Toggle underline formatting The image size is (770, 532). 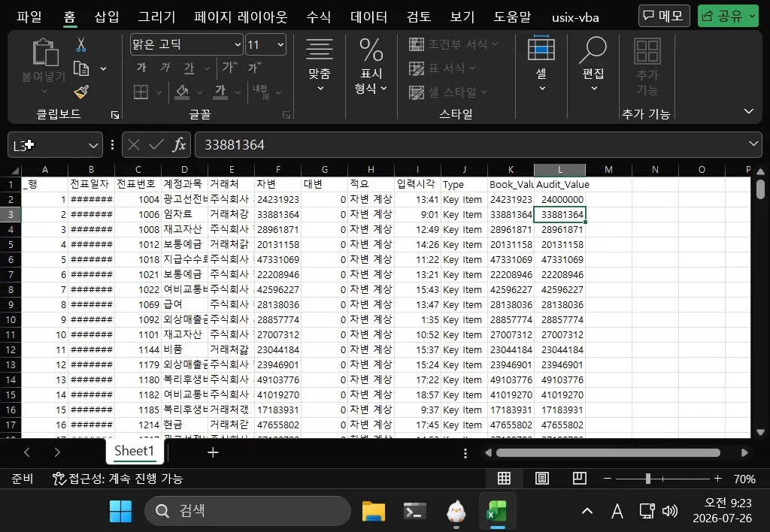[x=189, y=67]
